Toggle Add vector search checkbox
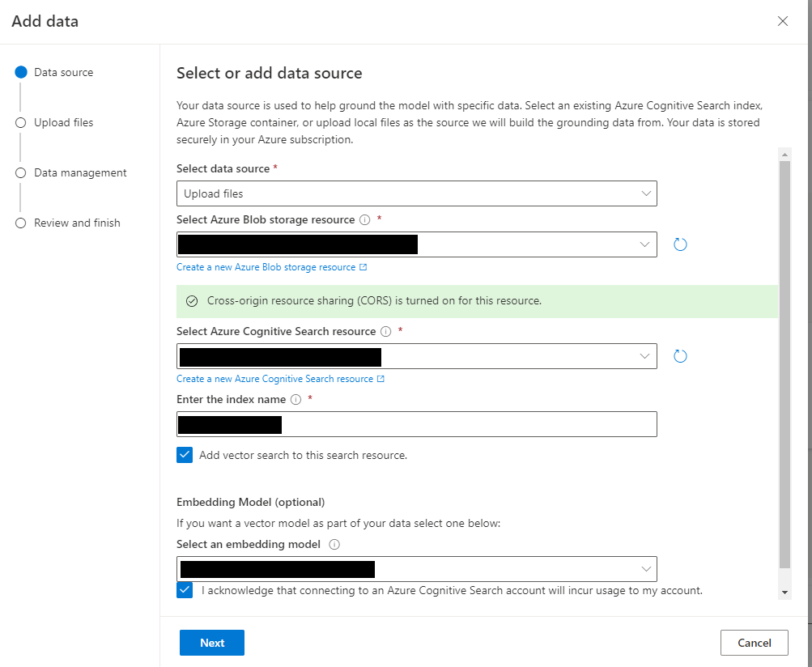 (185, 455)
